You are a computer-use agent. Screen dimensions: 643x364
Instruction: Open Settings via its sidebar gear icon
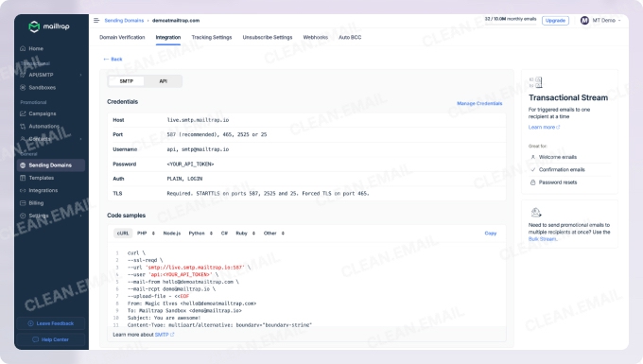coord(23,216)
